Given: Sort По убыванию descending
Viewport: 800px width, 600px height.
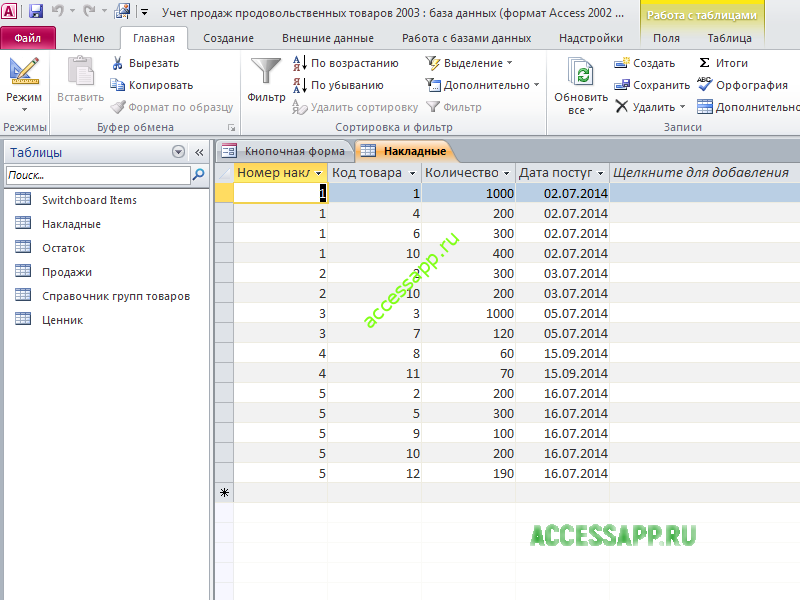Looking at the screenshot, I should click(338, 85).
